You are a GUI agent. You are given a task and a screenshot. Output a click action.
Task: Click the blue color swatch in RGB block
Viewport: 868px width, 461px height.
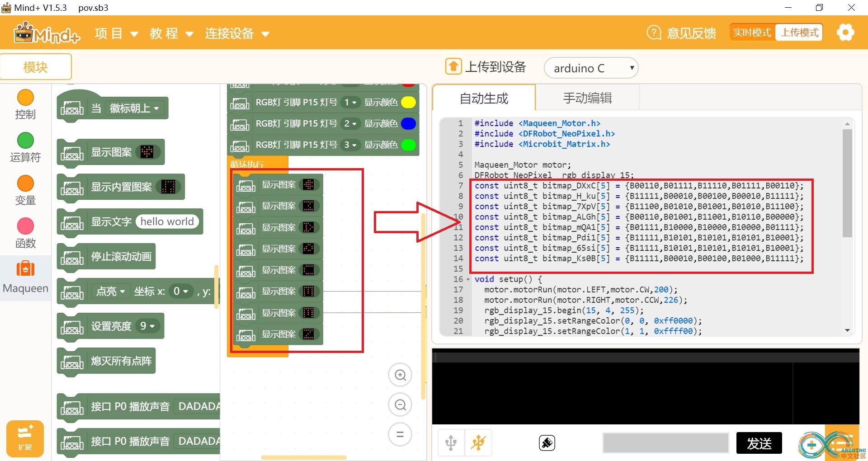(408, 124)
